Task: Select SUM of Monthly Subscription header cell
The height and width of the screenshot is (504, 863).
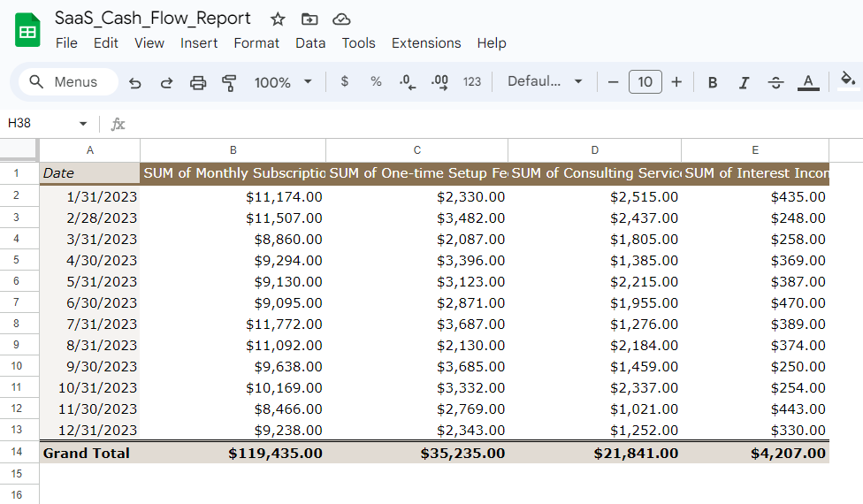Action: [x=233, y=173]
